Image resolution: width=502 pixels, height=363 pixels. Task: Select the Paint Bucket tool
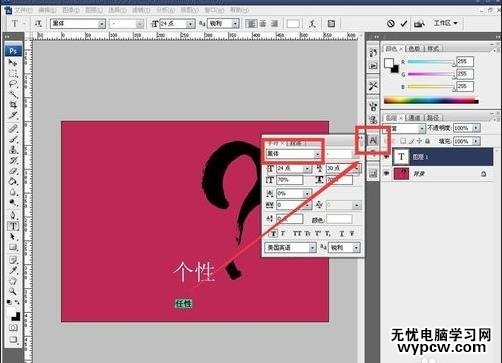click(x=13, y=182)
